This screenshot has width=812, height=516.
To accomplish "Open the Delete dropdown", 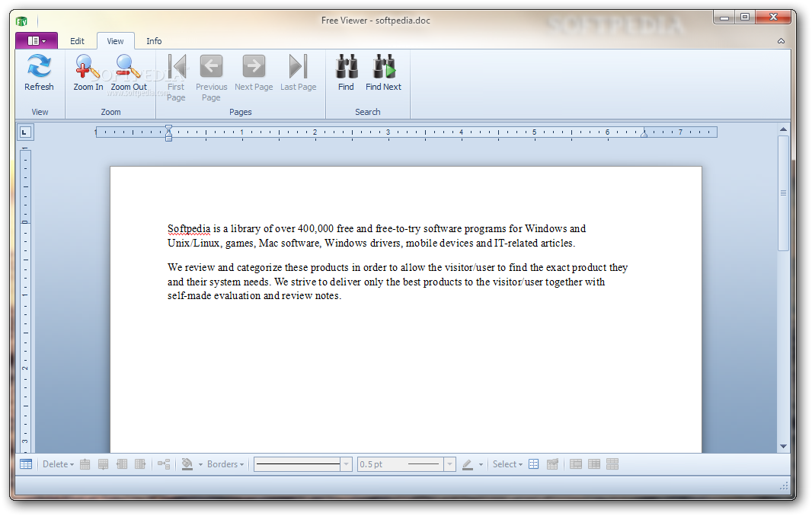I will [x=58, y=464].
